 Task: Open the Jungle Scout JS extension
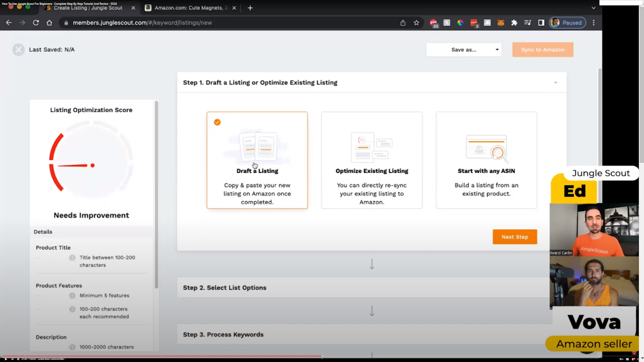487,23
